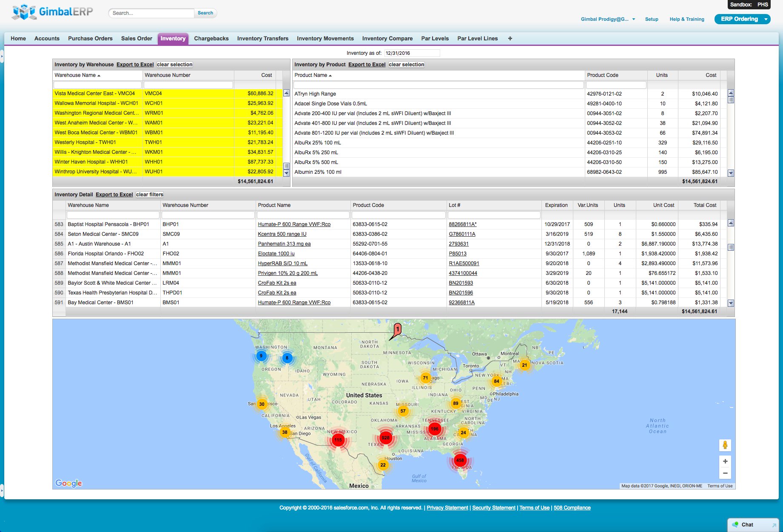The image size is (783, 532).
Task: Select the blue 9 cluster marker in Washington
Action: pyautogui.click(x=261, y=356)
